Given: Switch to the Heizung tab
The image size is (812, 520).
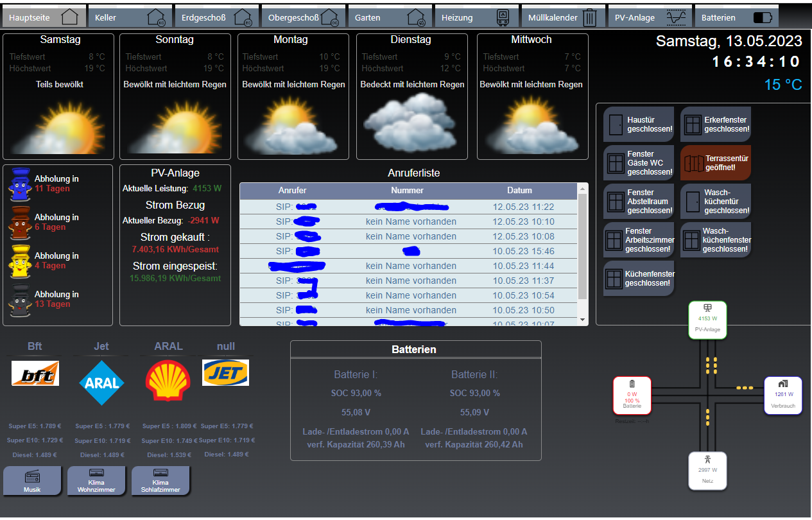Looking at the screenshot, I should click(x=474, y=17).
